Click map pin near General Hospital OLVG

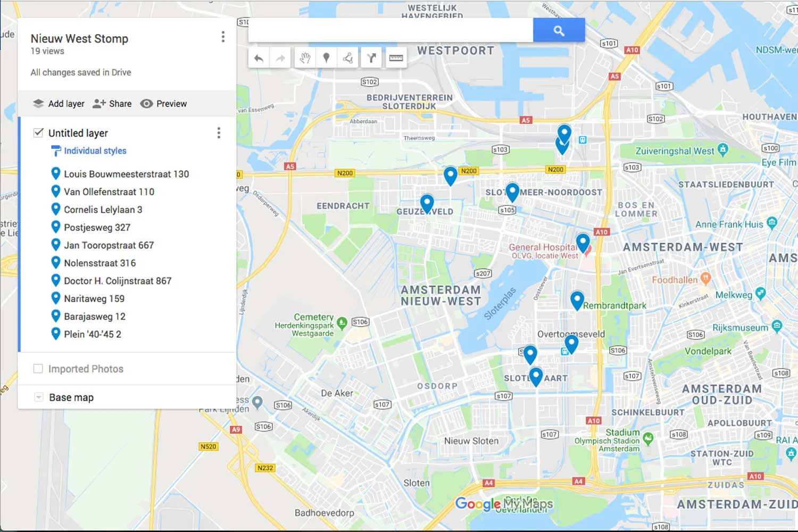click(x=583, y=243)
